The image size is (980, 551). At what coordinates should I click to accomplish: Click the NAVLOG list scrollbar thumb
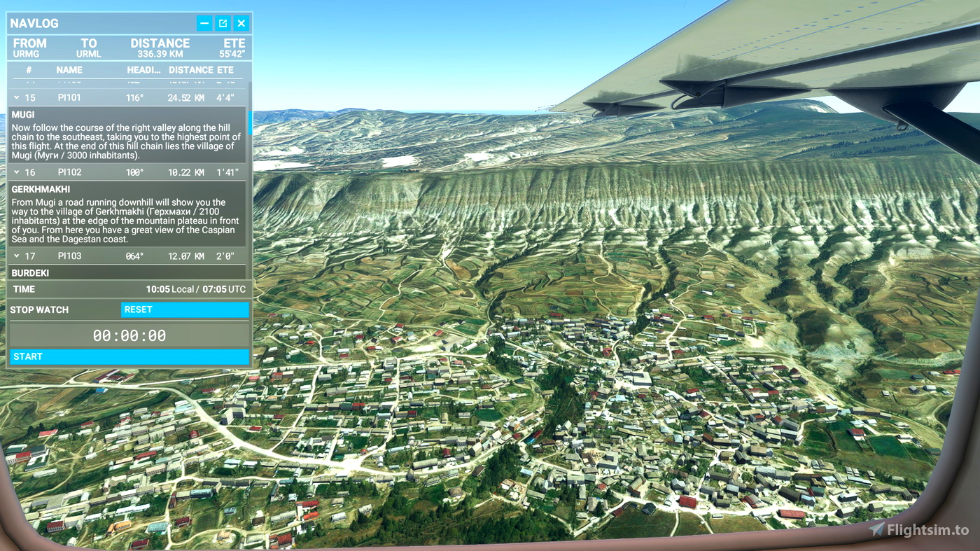(249, 123)
